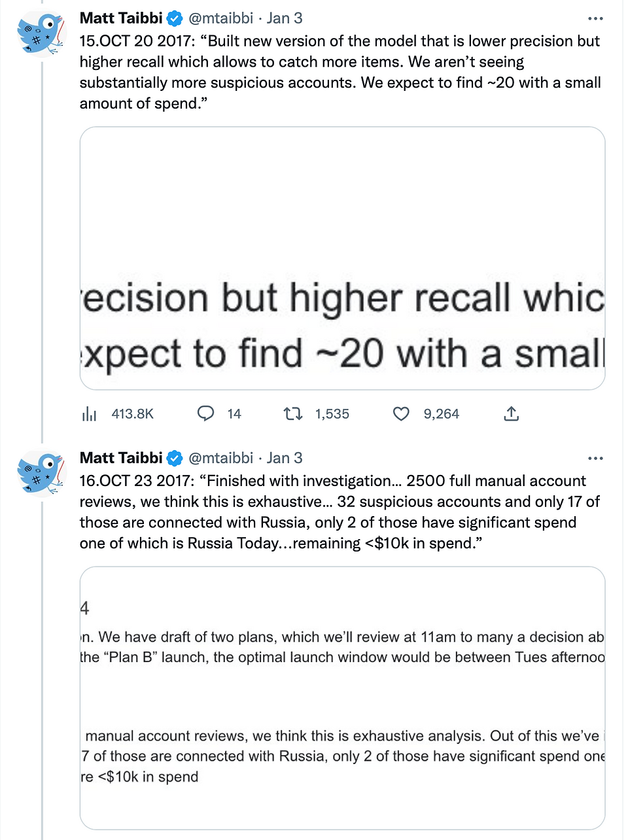
Task: Enlarge image reading 'higher recall'
Action: [342, 258]
